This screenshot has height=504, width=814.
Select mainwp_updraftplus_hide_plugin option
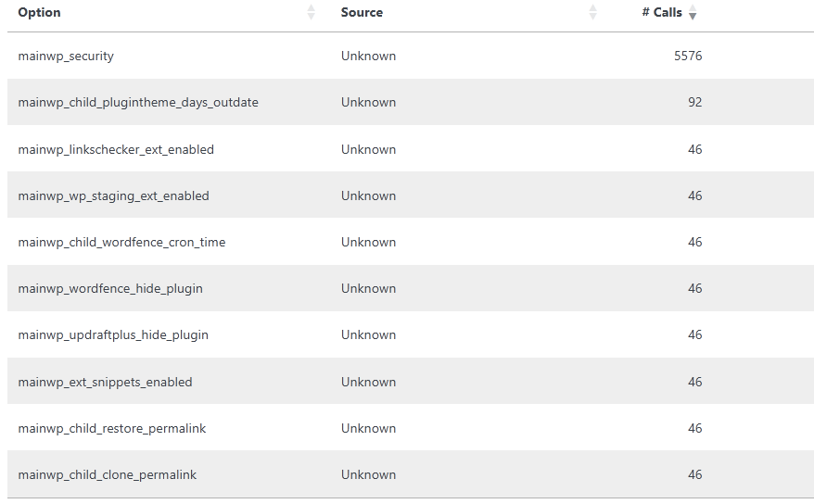click(113, 335)
